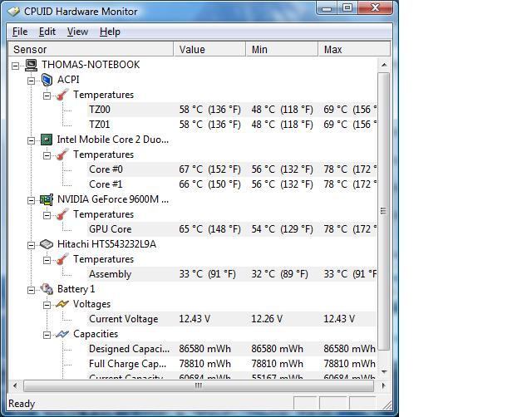Image resolution: width=532 pixels, height=417 pixels.
Task: Click THOMAS-NOTEBOOK label
Action: 91,65
